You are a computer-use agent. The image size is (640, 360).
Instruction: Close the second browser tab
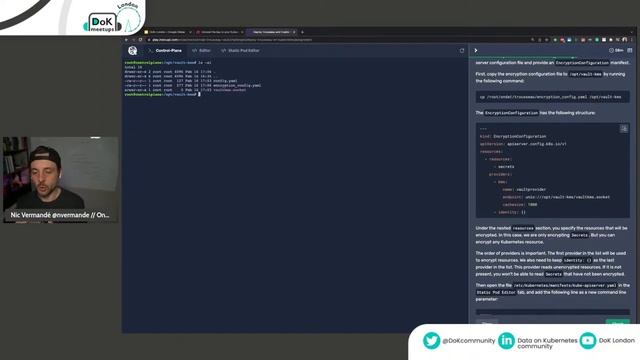(242, 32)
